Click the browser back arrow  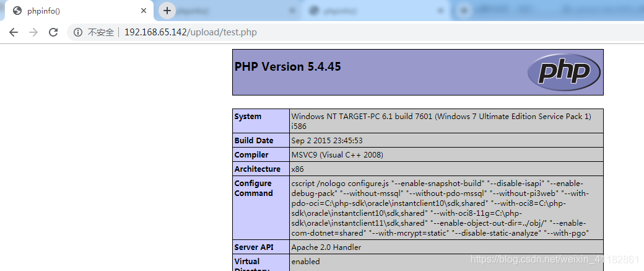[14, 32]
